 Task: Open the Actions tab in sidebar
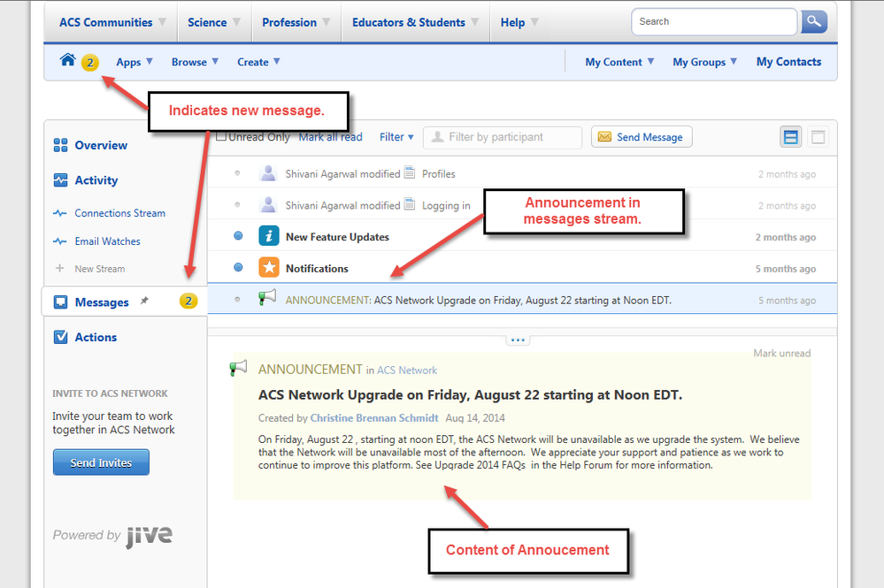click(x=95, y=337)
